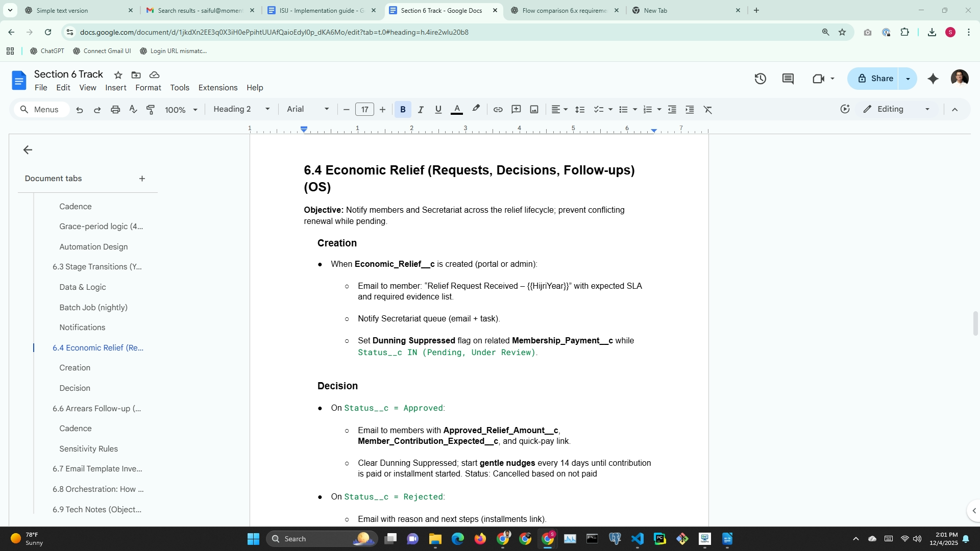Click the Share button
The height and width of the screenshot is (551, 980).
click(x=875, y=79)
